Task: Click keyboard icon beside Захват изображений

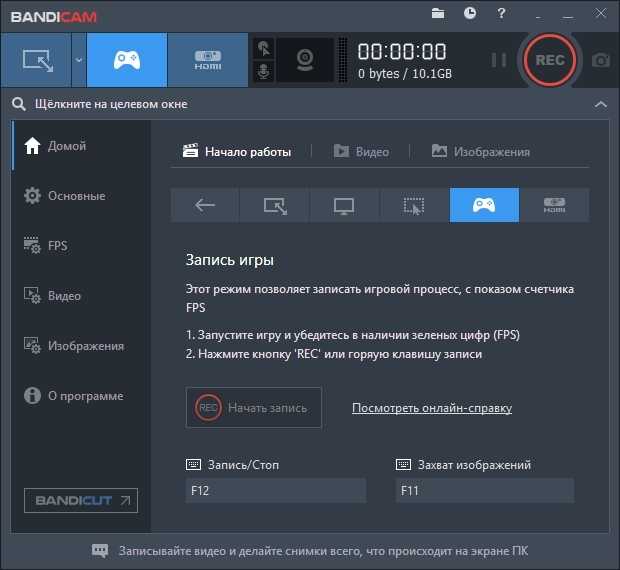Action: pos(403,464)
